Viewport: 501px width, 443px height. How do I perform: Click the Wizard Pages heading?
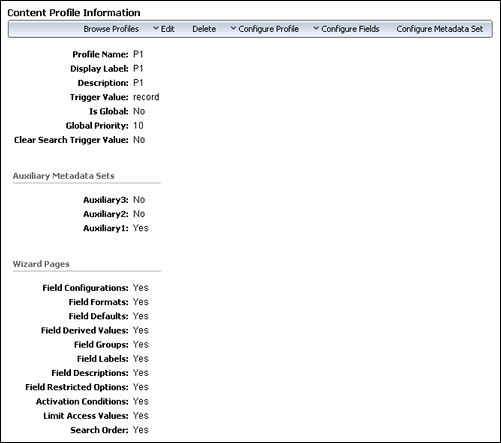[41, 264]
